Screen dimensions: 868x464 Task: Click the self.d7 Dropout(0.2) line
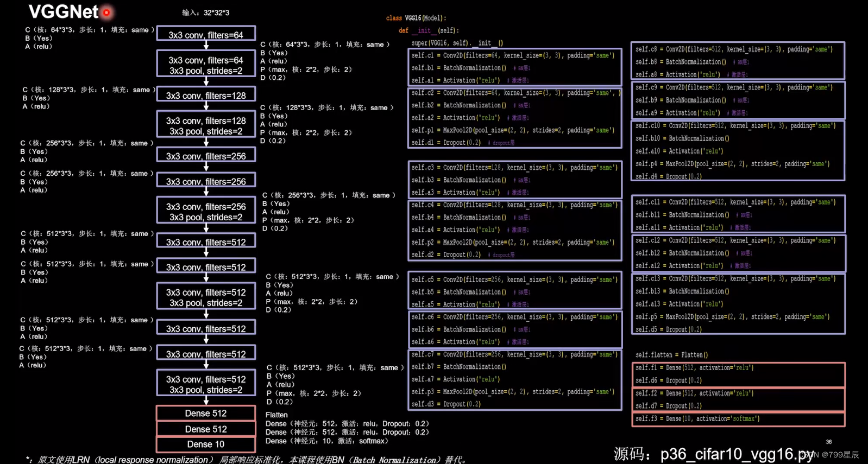[669, 406]
